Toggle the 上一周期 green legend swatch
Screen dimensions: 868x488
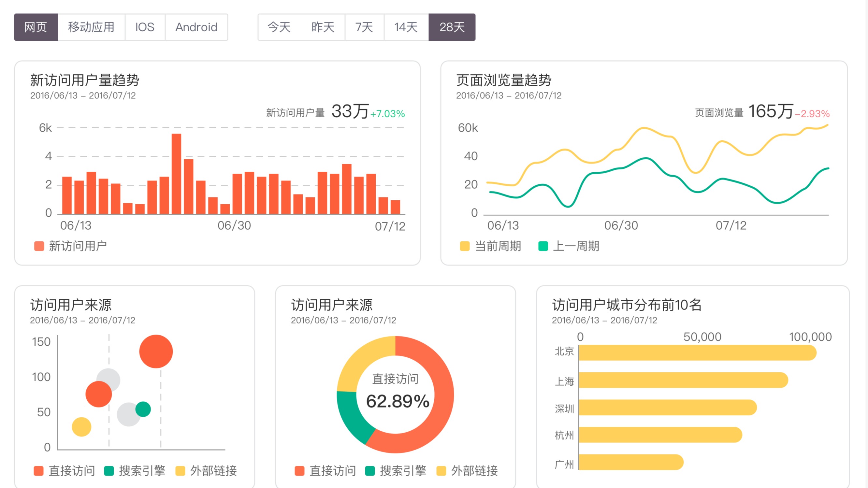(543, 246)
